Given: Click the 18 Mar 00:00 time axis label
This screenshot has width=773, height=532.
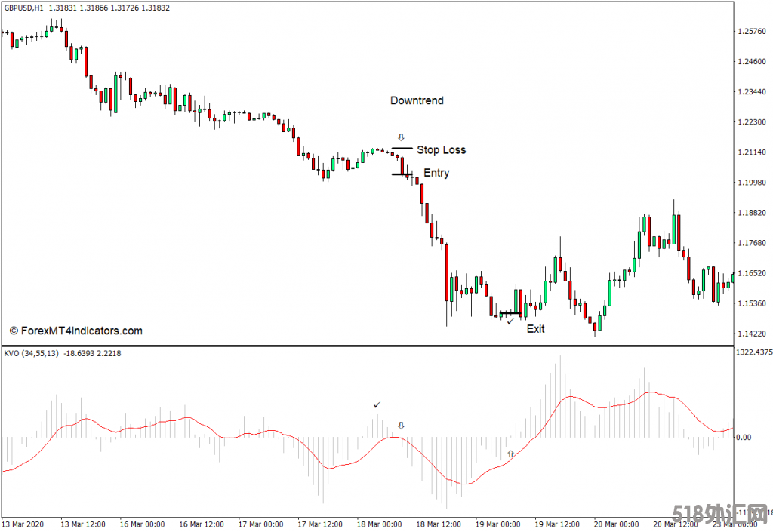Looking at the screenshot, I should coord(380,524).
